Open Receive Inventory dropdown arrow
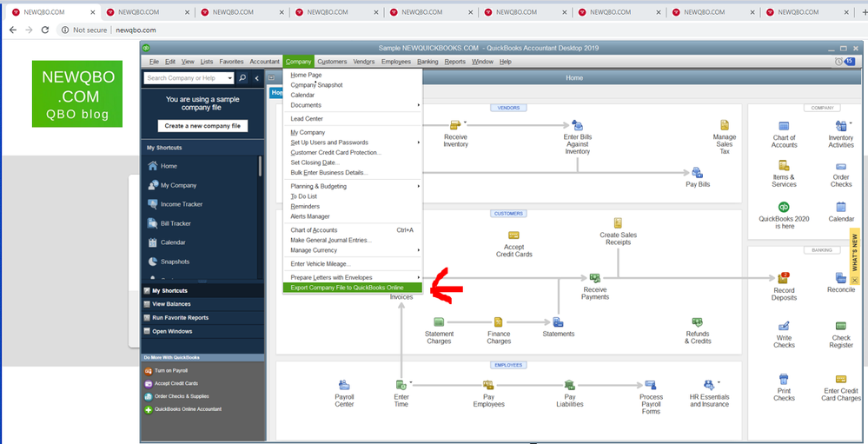The width and height of the screenshot is (868, 444). point(466,123)
